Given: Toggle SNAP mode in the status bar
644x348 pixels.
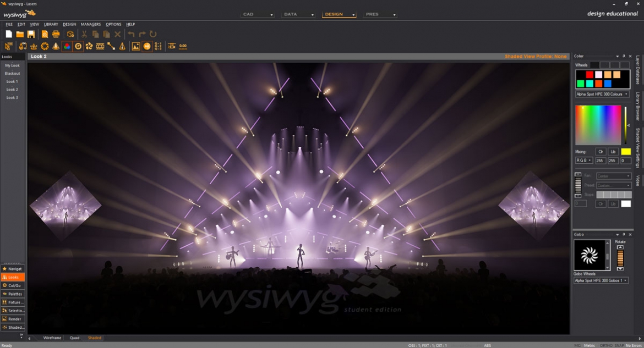Looking at the screenshot, I should point(619,346).
